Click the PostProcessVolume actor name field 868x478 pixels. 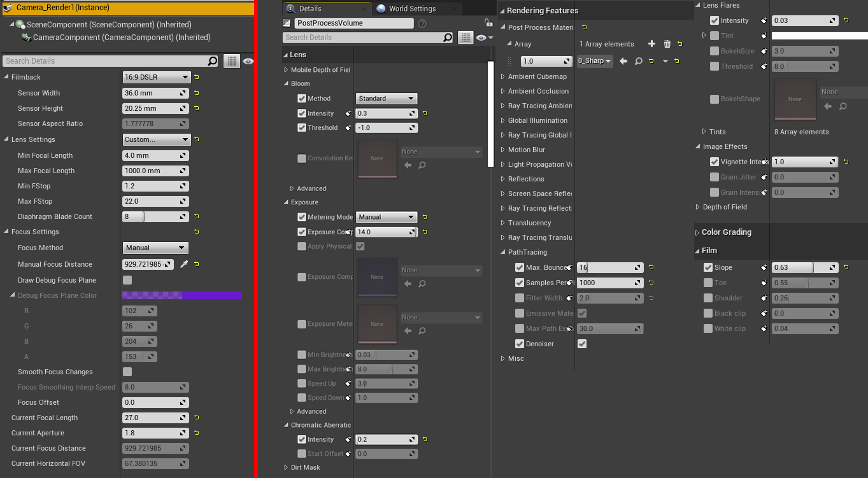tap(354, 23)
